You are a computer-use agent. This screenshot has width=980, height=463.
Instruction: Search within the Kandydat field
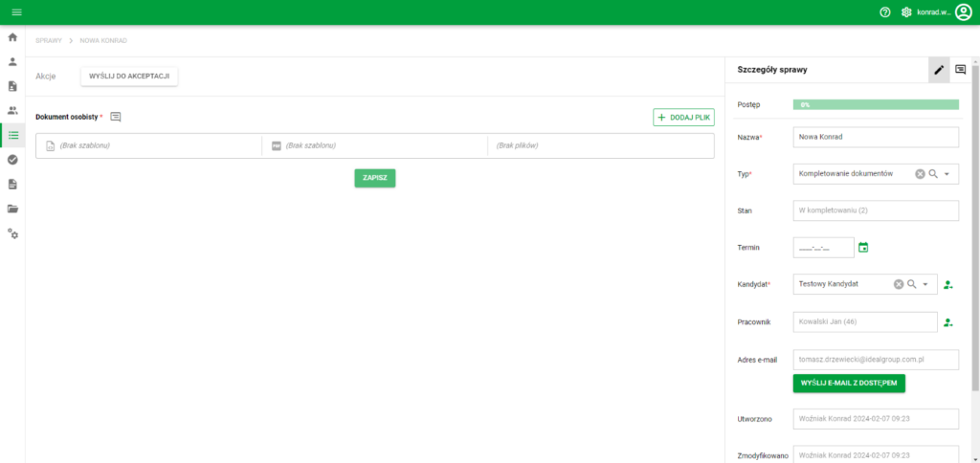912,284
